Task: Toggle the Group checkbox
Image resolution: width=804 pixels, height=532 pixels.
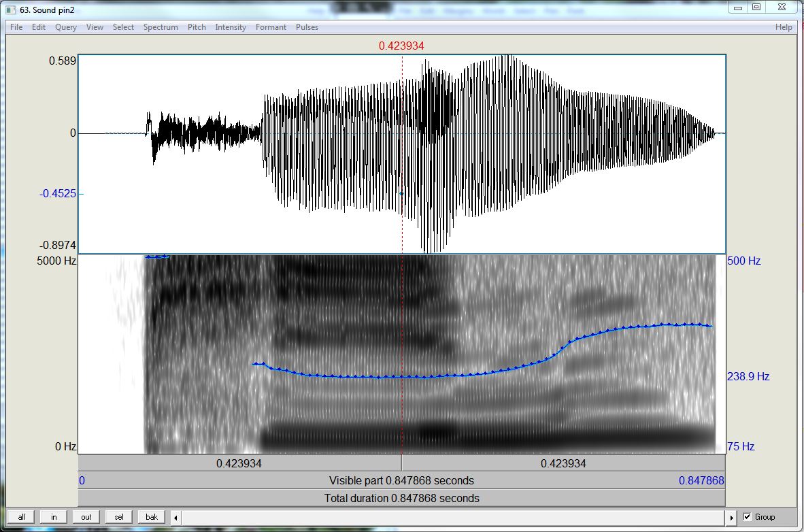Action: pyautogui.click(x=747, y=517)
